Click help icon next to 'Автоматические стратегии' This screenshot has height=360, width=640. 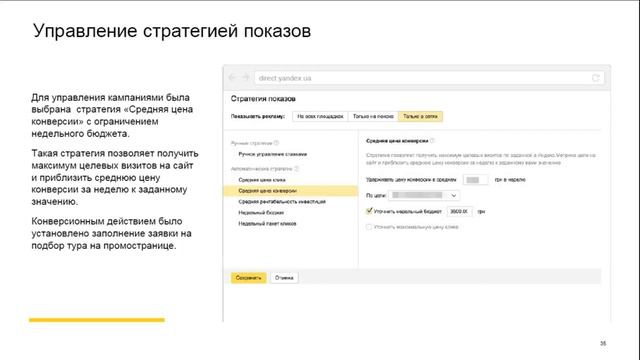coord(297,169)
